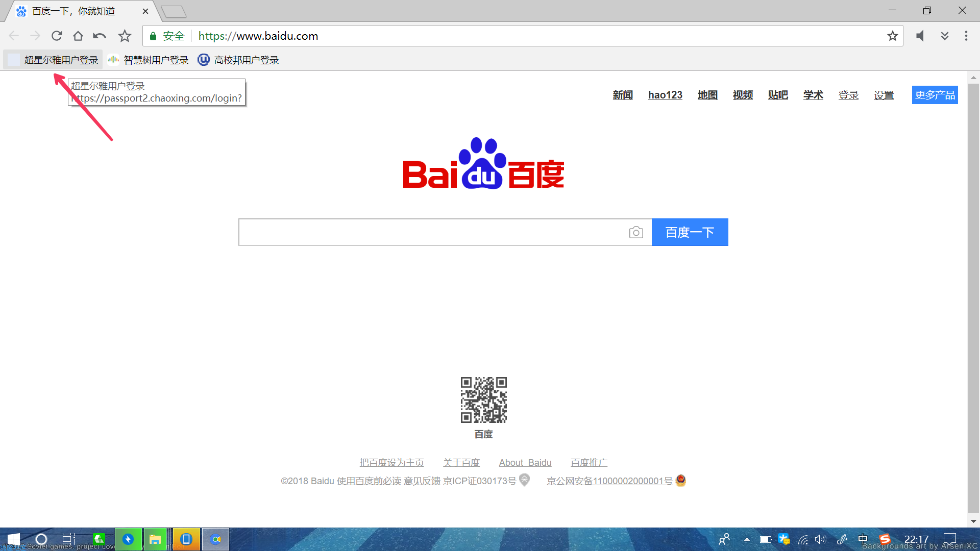The width and height of the screenshot is (980, 551).
Task: Click the Sogou input method tray icon
Action: pos(885,539)
